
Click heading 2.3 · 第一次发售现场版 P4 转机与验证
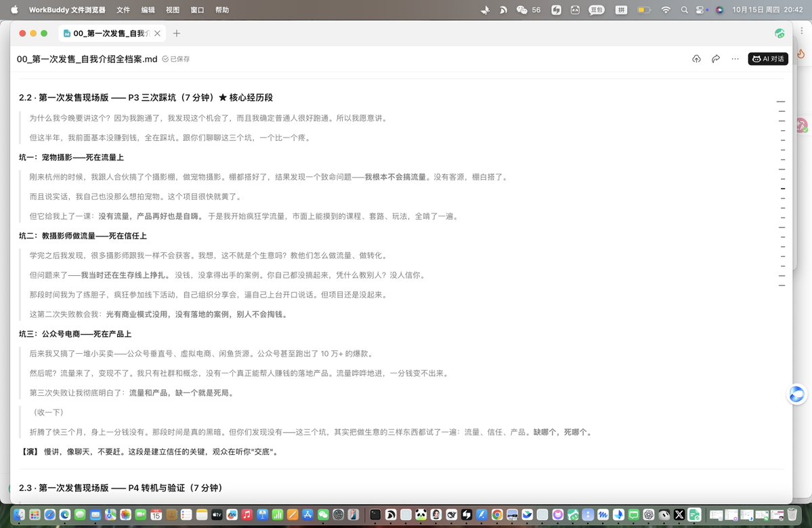[121, 487]
